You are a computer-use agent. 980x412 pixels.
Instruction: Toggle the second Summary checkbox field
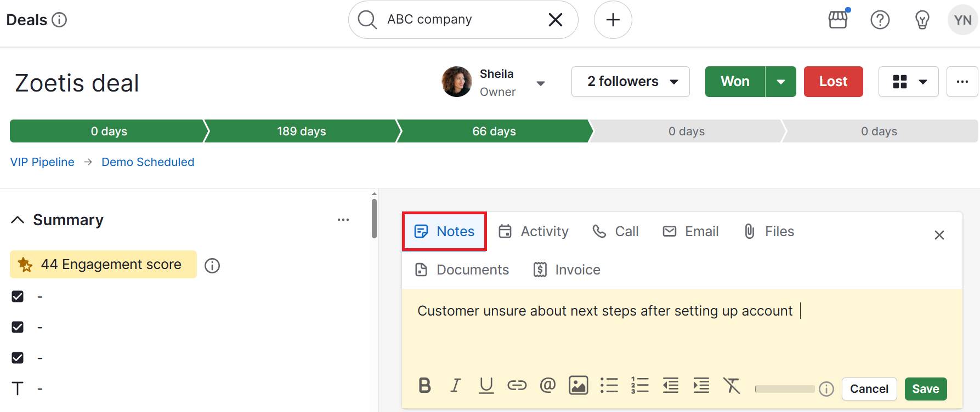[18, 327]
